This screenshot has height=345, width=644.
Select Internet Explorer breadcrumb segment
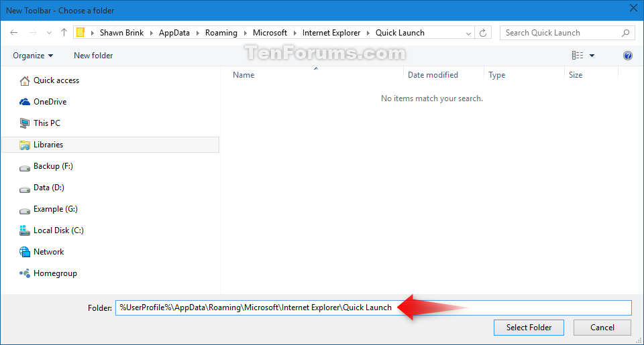(331, 33)
